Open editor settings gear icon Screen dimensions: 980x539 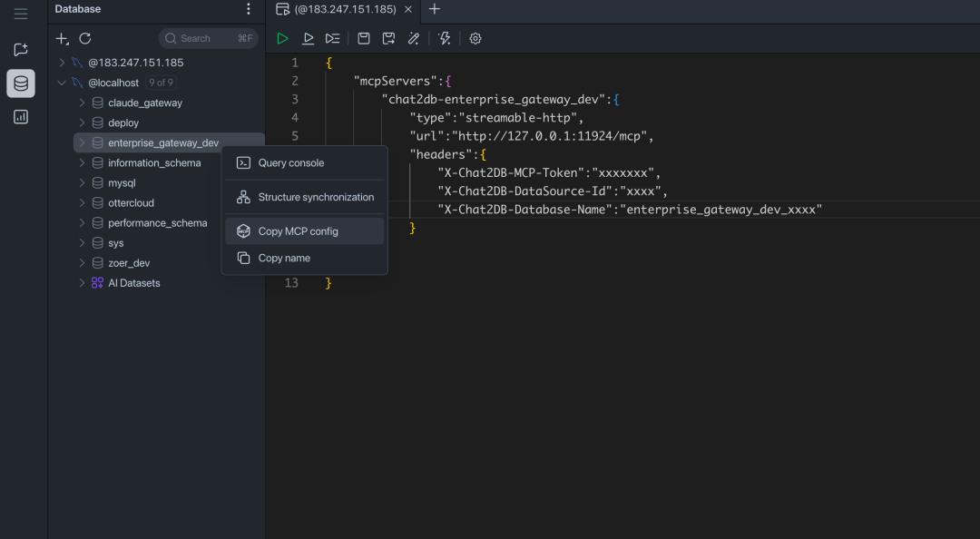click(475, 39)
